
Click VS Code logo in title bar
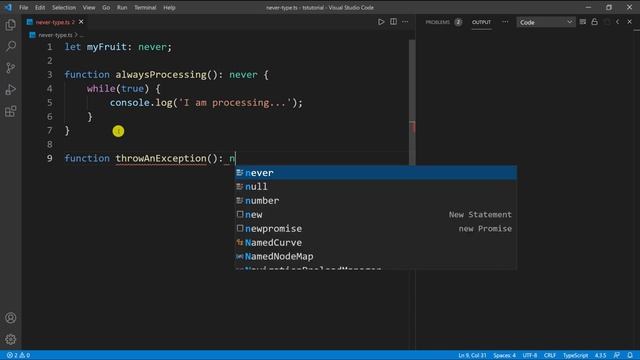[x=8, y=7]
